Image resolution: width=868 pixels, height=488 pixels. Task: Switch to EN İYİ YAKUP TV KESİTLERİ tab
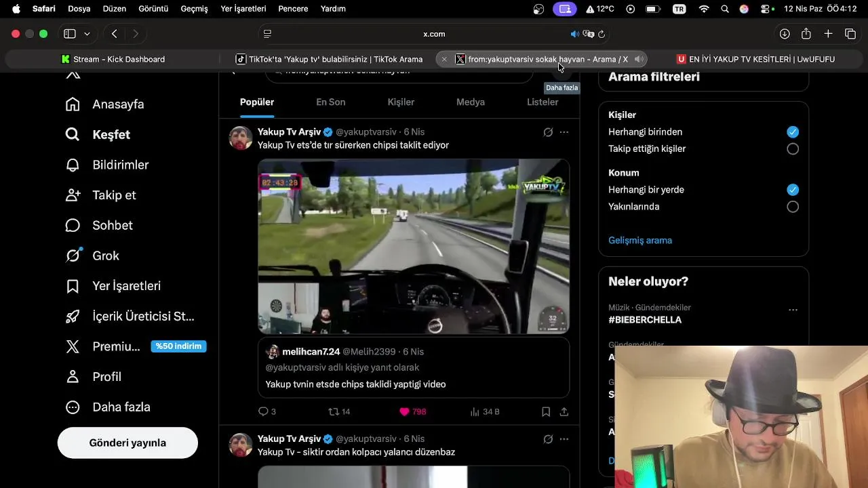755,59
